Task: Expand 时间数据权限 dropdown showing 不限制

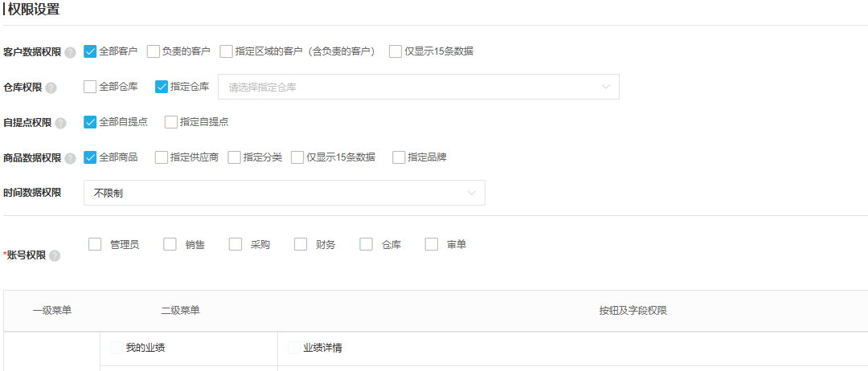Action: coord(285,193)
